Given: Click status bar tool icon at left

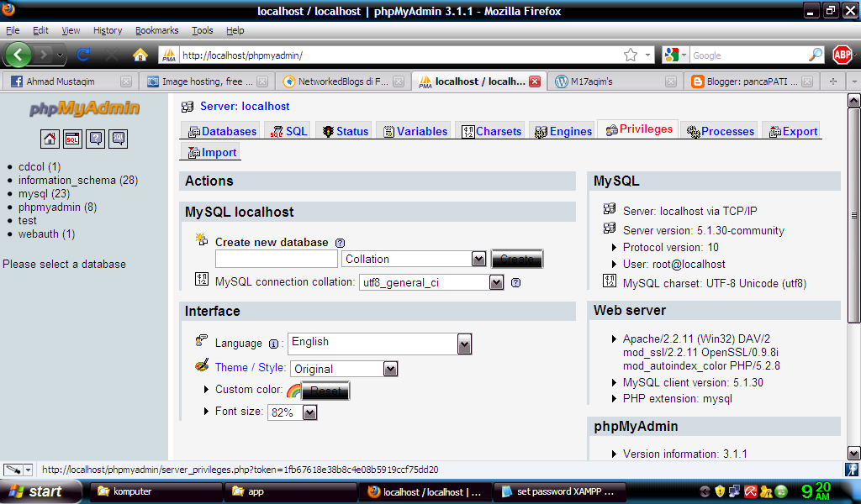Looking at the screenshot, I should click(13, 470).
